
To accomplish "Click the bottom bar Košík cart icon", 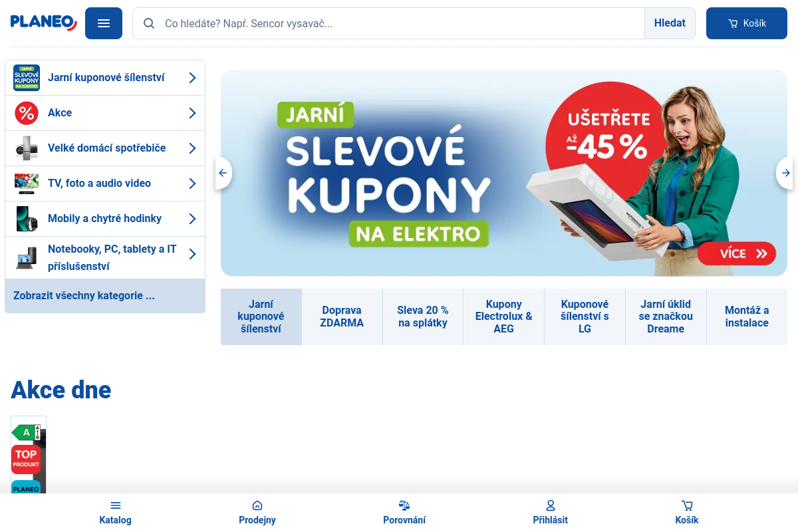I will click(x=687, y=505).
